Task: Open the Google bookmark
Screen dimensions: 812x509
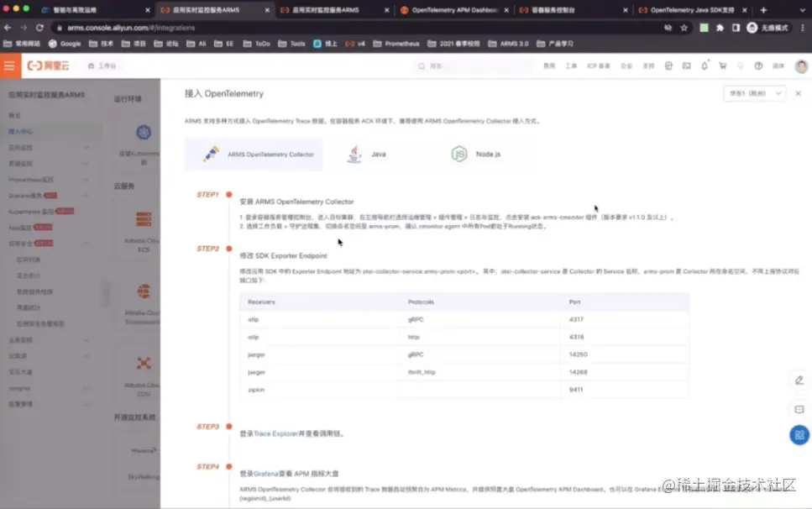Action: 65,44
